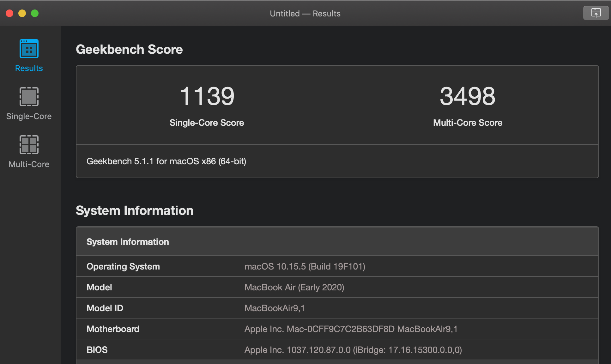Screen dimensions: 611x364
Task: Select the Motherboard row value text
Action: pyautogui.click(x=351, y=329)
